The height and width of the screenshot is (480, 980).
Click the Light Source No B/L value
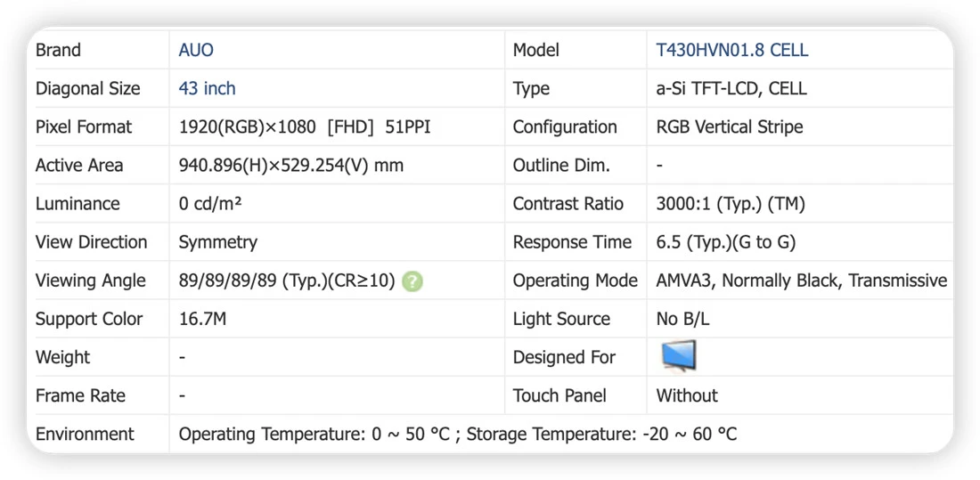coord(682,320)
